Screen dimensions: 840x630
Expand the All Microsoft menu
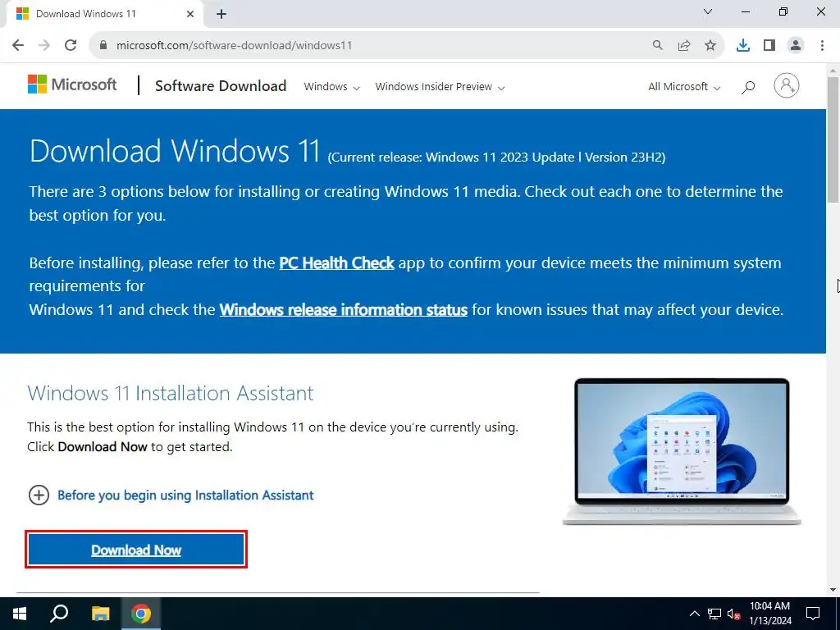pos(684,87)
